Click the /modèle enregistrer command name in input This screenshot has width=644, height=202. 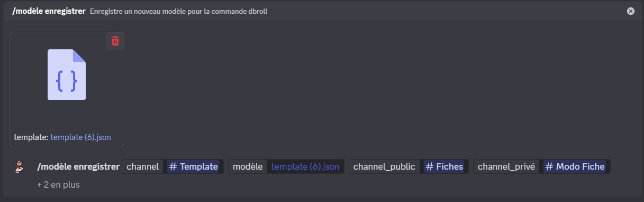(78, 166)
